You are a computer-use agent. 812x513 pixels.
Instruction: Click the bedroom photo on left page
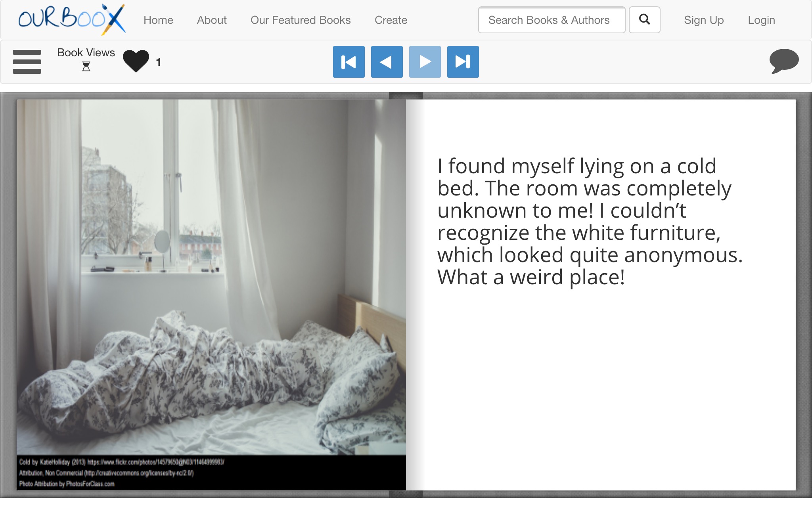(x=211, y=278)
